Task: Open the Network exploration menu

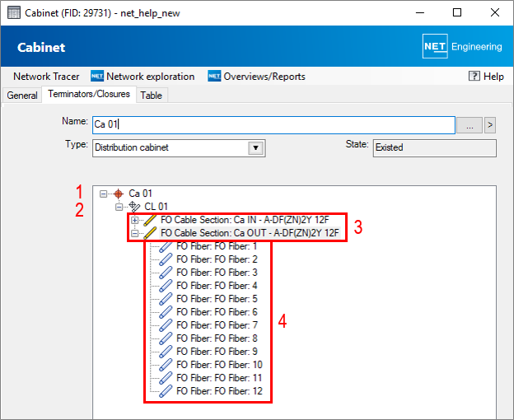Action: coord(143,77)
